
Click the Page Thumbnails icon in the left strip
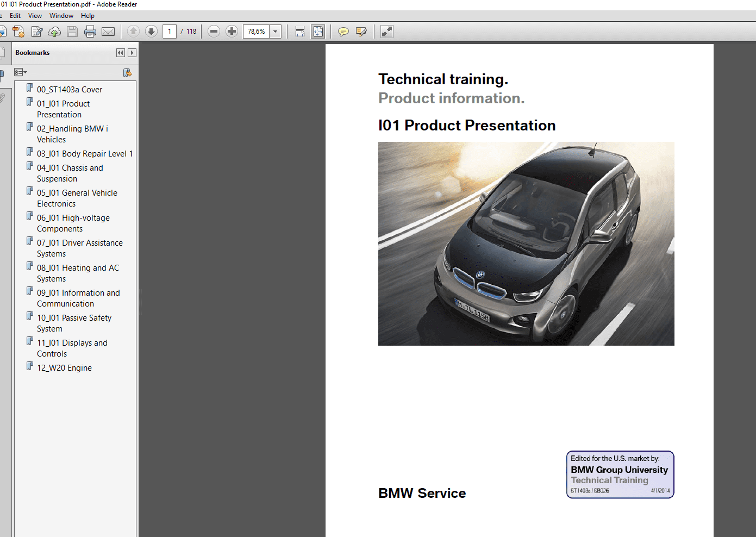(x=2, y=53)
